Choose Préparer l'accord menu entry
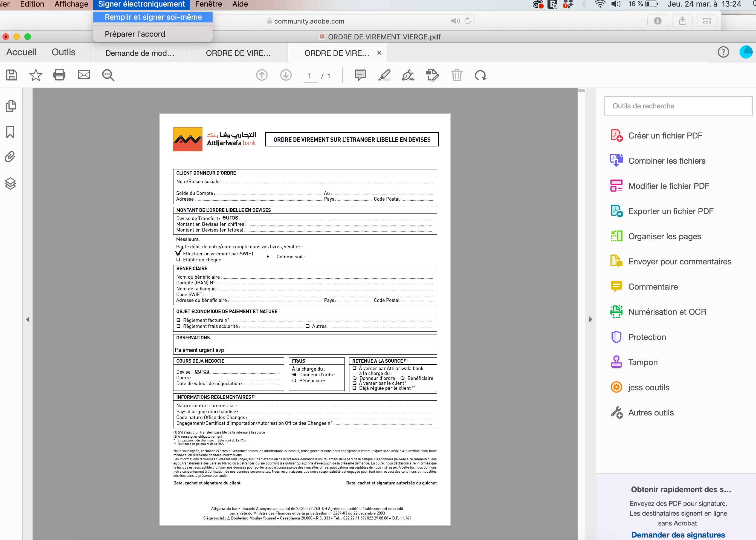This screenshot has width=756, height=540. tap(135, 34)
